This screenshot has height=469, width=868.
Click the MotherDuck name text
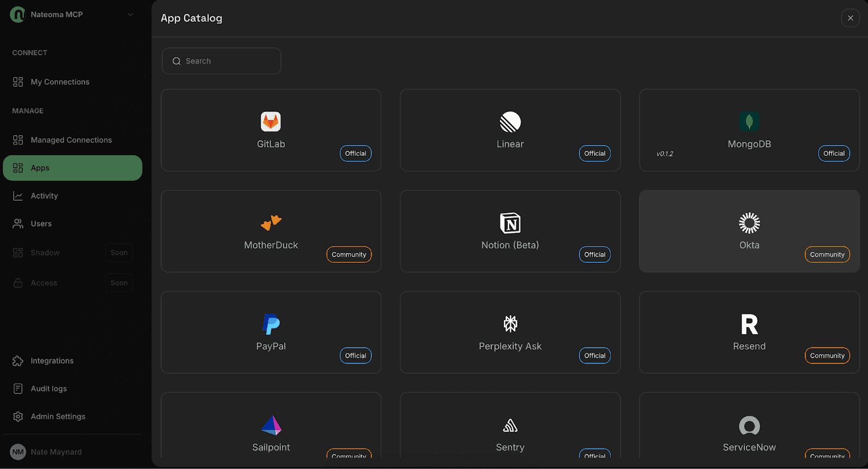(271, 245)
